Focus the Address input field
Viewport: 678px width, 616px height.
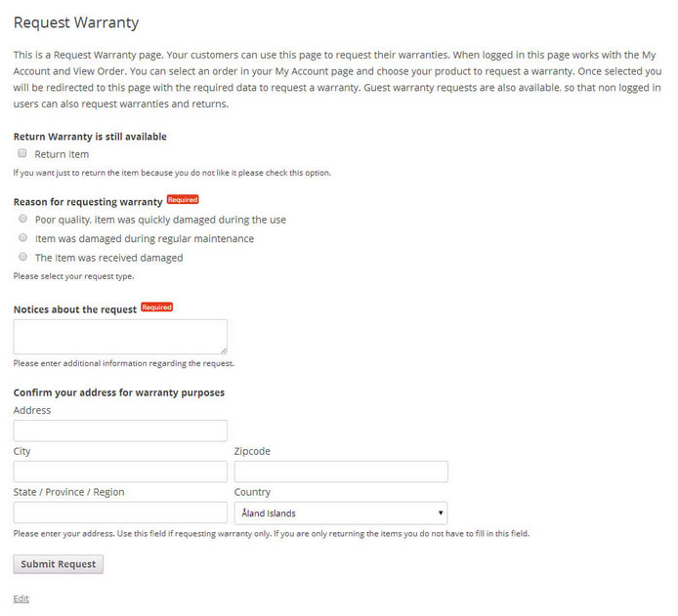[120, 431]
